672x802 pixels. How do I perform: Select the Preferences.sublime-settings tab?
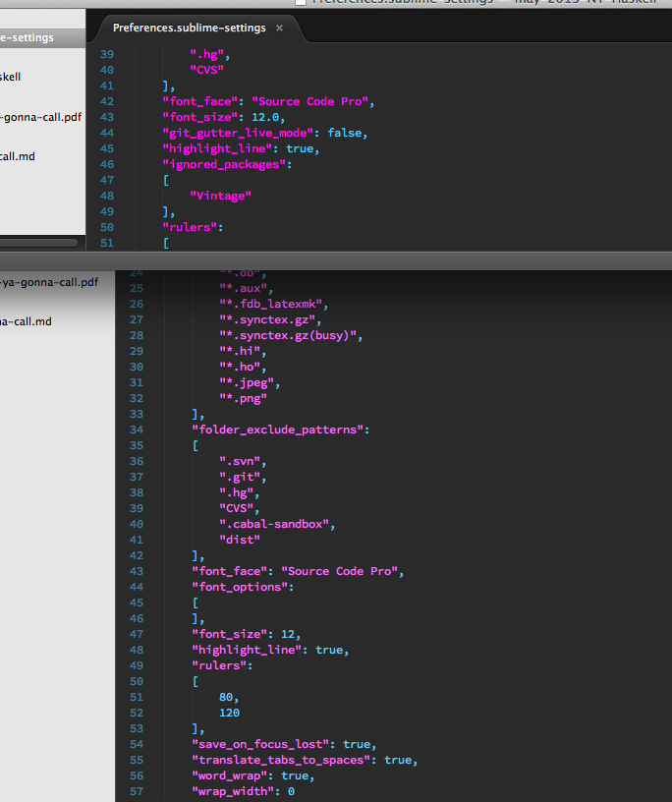(x=189, y=29)
